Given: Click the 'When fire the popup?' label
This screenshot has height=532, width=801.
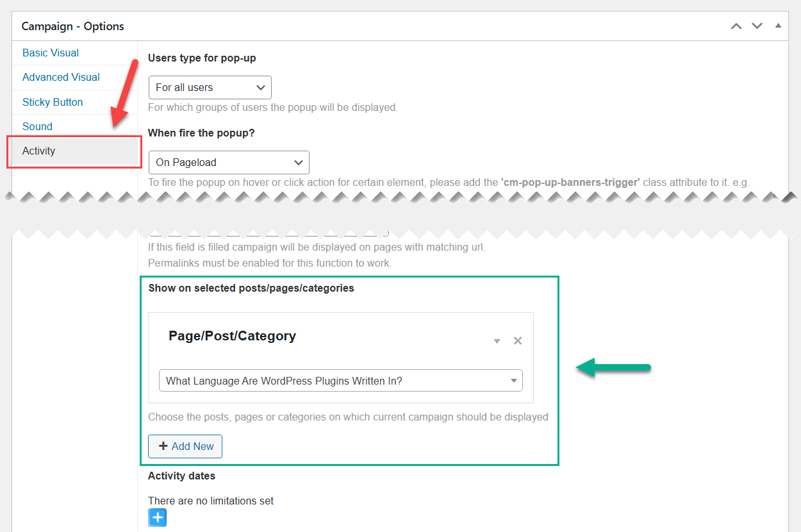Looking at the screenshot, I should point(202,133).
